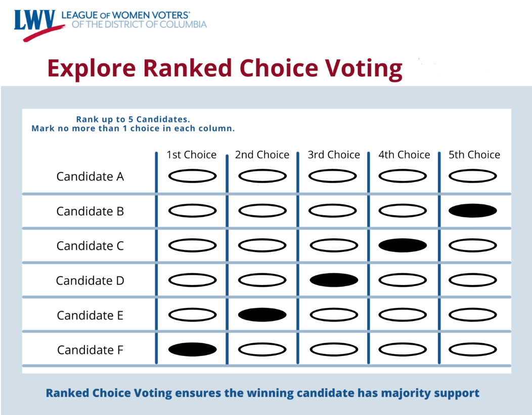Screen dimensions: 532x415
Task: Mark Candidate D as 5th Choice
Action: pos(473,280)
